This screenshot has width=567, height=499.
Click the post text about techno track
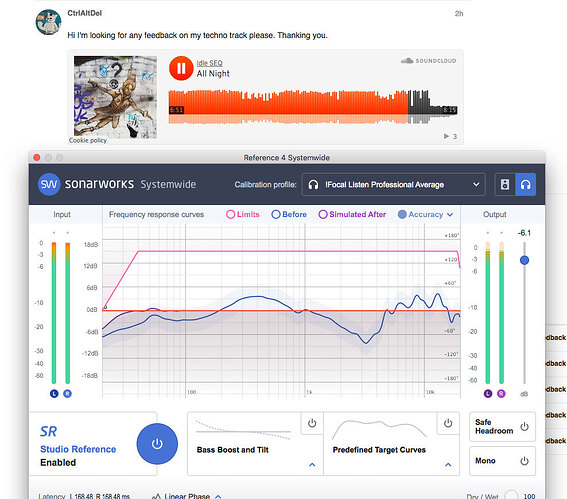[x=197, y=35]
